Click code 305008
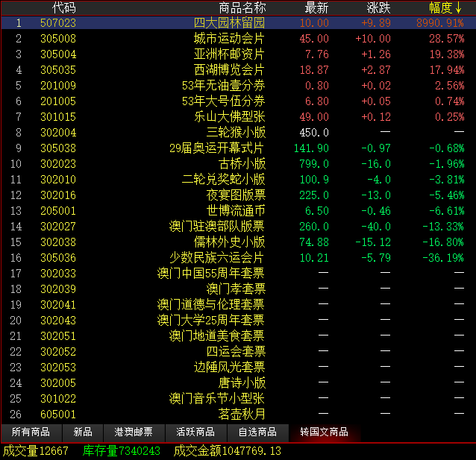This screenshot has width=476, height=460. [x=58, y=39]
